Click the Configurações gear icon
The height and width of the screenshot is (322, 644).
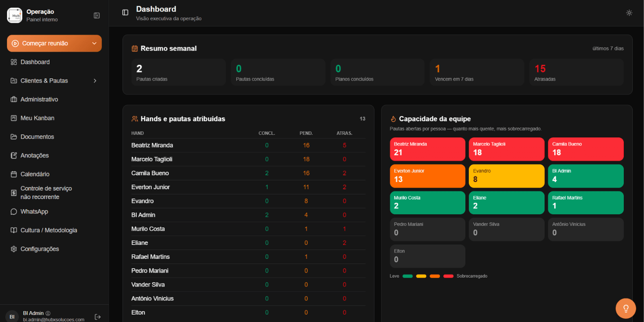click(x=14, y=249)
